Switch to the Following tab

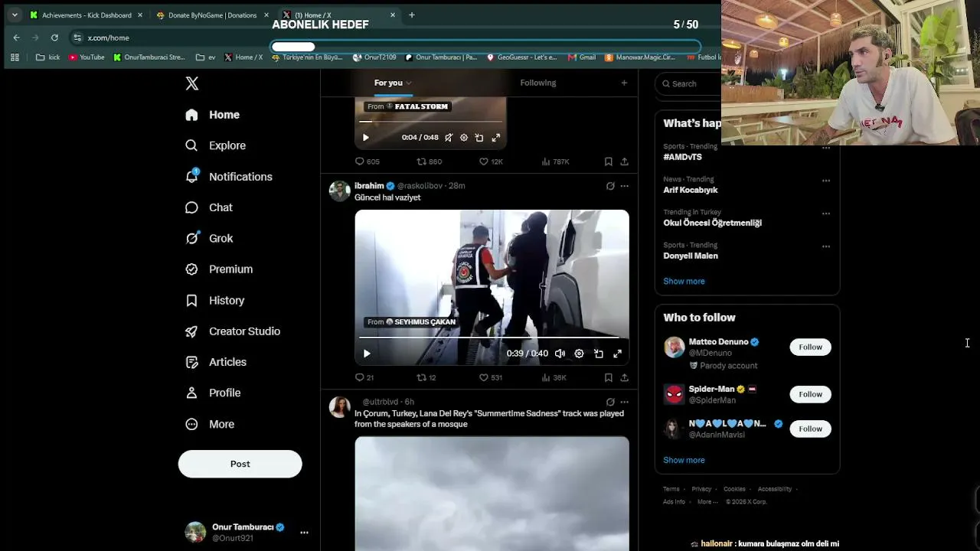point(538,83)
